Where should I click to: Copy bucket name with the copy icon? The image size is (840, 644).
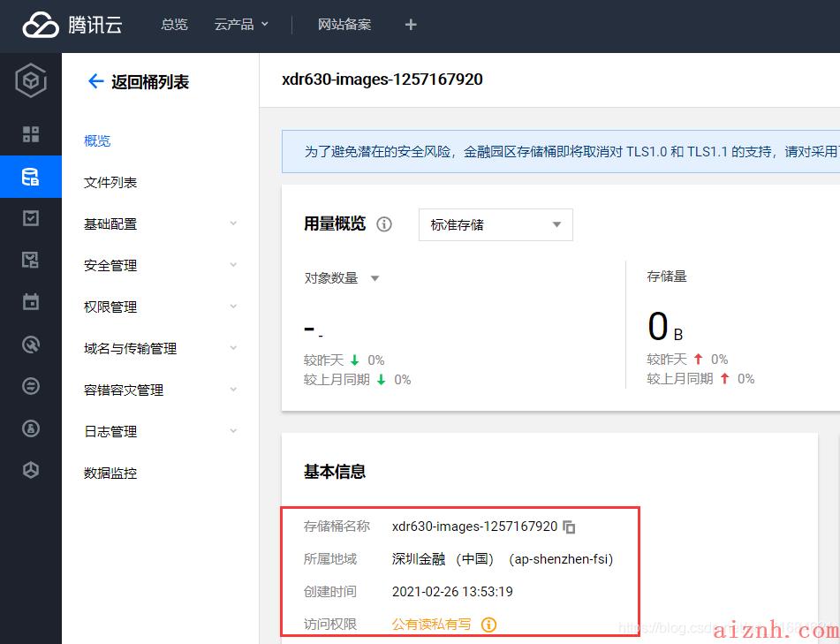point(569,527)
